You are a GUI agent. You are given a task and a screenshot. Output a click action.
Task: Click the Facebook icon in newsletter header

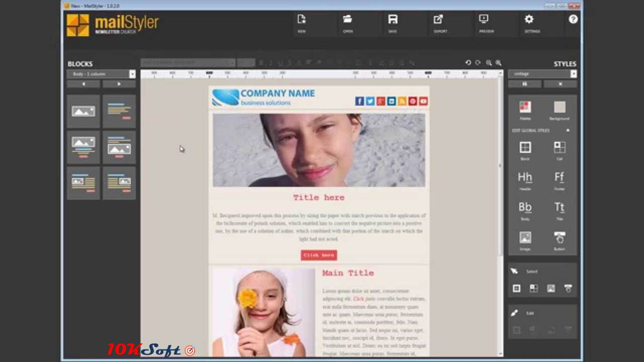360,101
